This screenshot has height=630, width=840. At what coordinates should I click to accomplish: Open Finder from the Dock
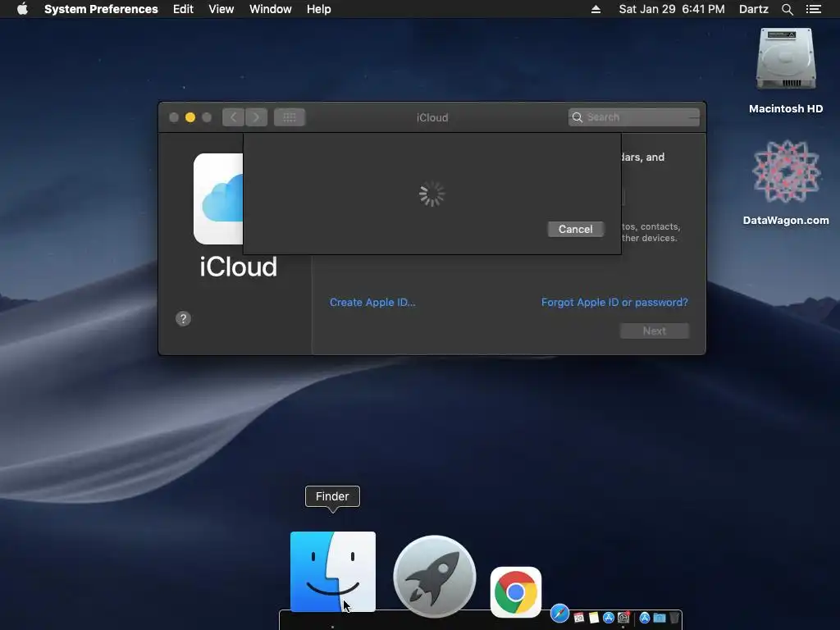coord(333,571)
